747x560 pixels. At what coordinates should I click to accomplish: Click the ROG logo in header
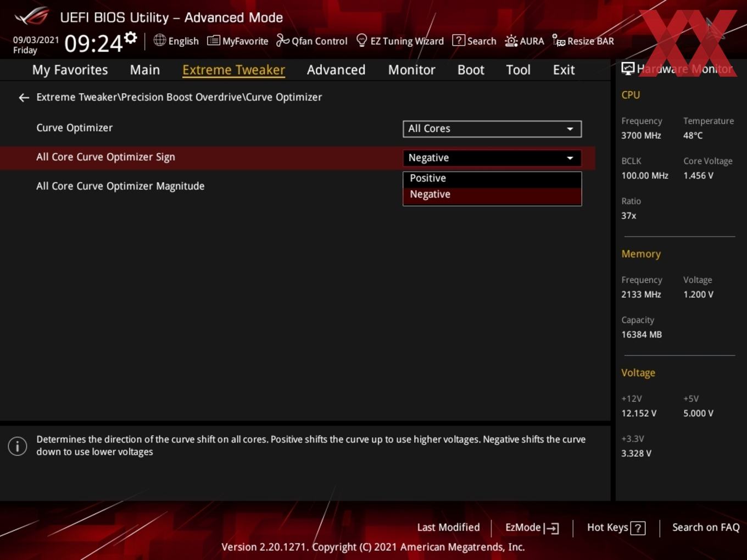pyautogui.click(x=31, y=16)
